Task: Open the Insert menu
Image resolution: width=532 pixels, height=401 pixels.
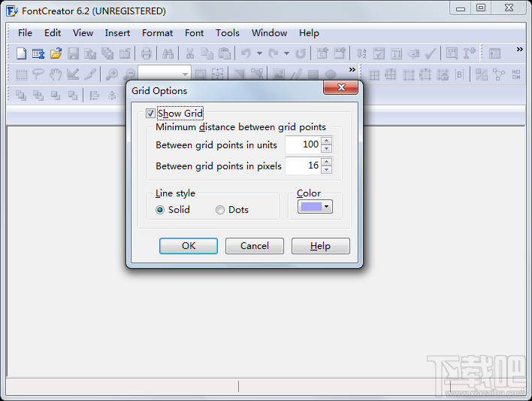Action: 117,33
